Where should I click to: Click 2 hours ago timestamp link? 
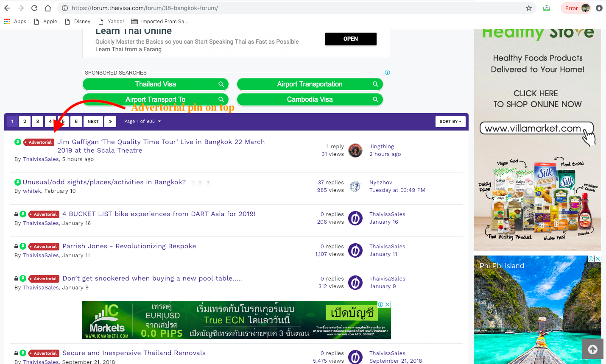point(385,154)
